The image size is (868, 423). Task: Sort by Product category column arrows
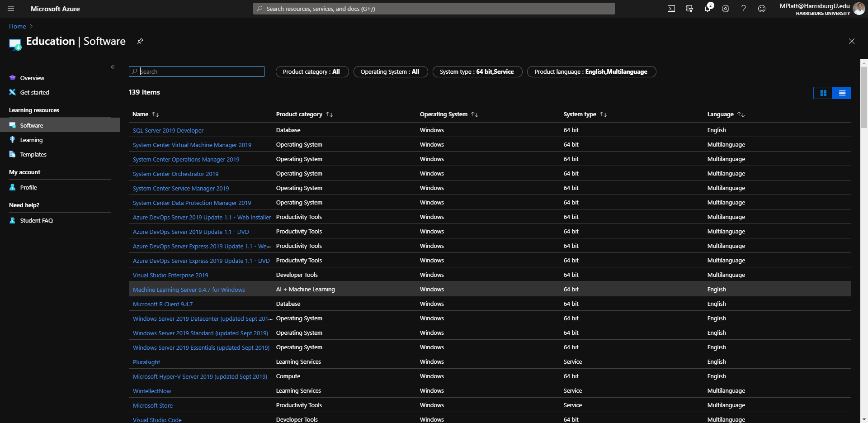[x=330, y=114]
